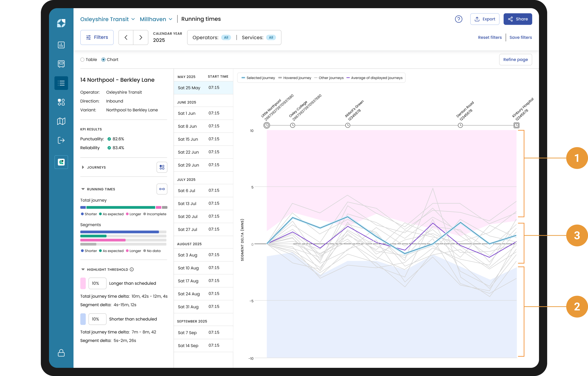Click the Running Times segment link icon
This screenshot has width=588, height=376.
[162, 189]
